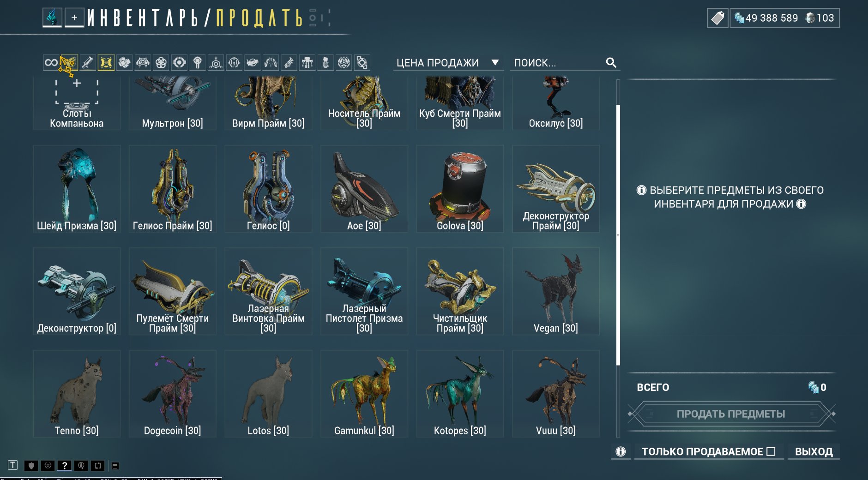Expand the 'ЦЕНА ПРОДАЖИ' sort dropdown
This screenshot has width=868, height=480.
(448, 63)
